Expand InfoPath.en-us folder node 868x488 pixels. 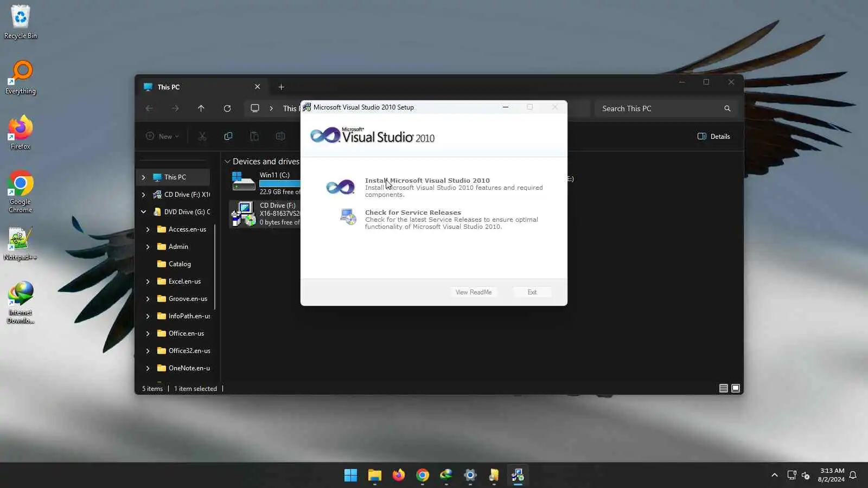tap(148, 316)
